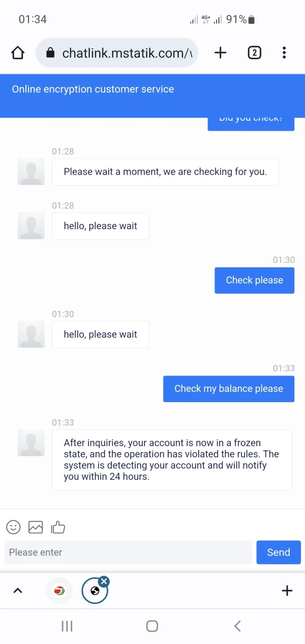Screen dimensions: 305x644
Task: Open Android recent apps button
Action: coord(67,626)
